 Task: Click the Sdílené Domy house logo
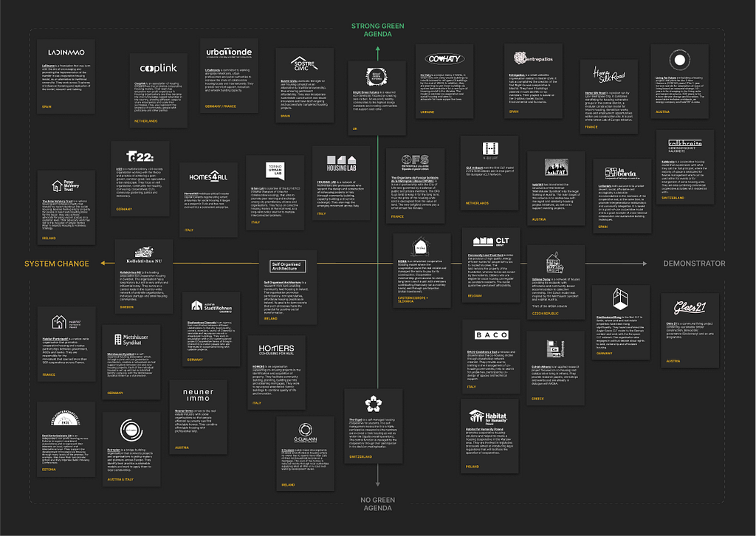click(555, 263)
